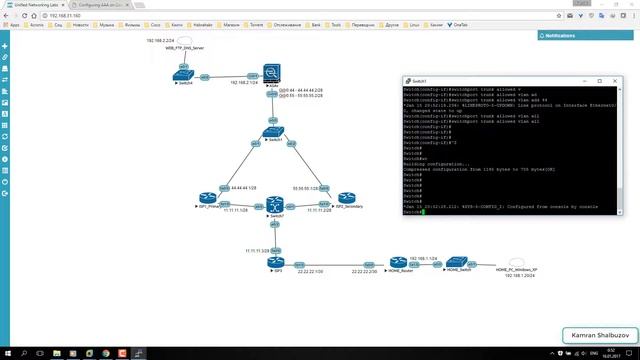This screenshot has width=640, height=360.
Task: Click the Status grid icon in sidebar
Action: pyautogui.click(x=5, y=125)
